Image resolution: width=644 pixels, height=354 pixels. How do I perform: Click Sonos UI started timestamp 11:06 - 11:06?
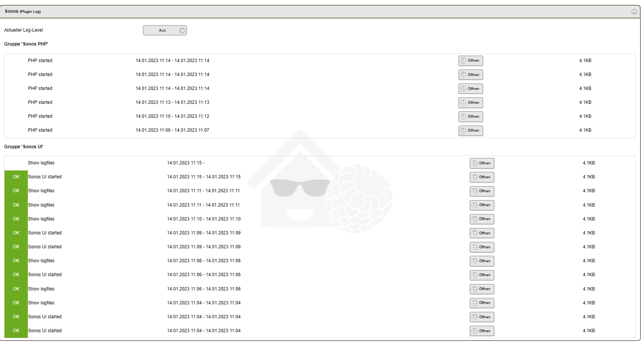pyautogui.click(x=204, y=275)
